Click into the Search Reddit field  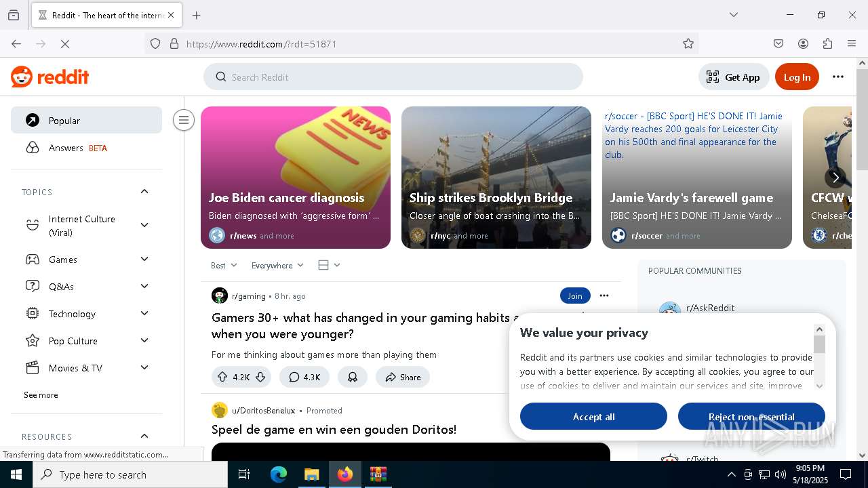(x=393, y=77)
